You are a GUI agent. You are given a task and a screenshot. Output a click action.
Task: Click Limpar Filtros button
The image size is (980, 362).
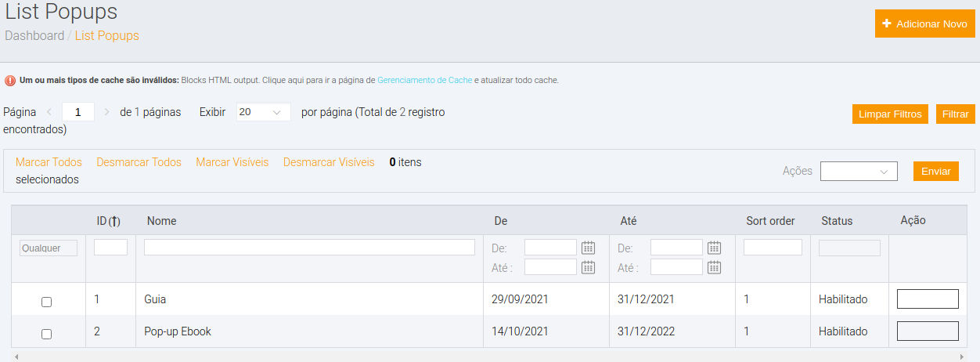click(891, 114)
